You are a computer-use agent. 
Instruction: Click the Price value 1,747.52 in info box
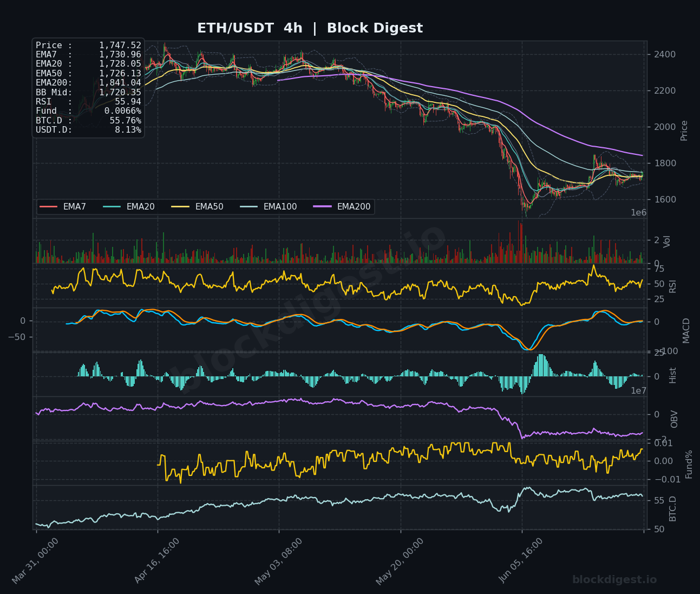click(120, 45)
